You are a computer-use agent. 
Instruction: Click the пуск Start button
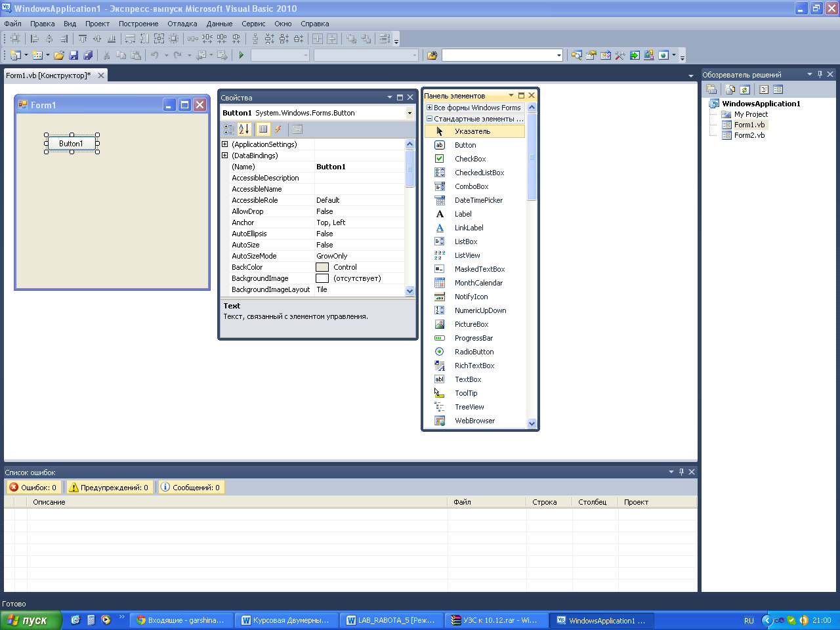pyautogui.click(x=31, y=620)
